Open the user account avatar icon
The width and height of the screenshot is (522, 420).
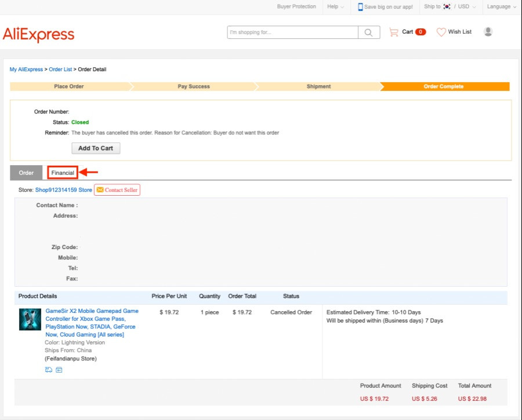tap(488, 32)
